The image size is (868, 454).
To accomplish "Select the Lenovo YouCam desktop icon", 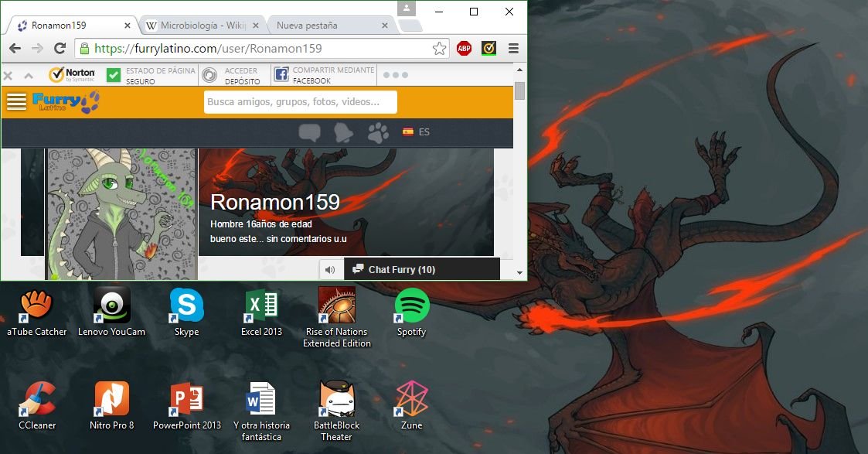I will tap(112, 312).
